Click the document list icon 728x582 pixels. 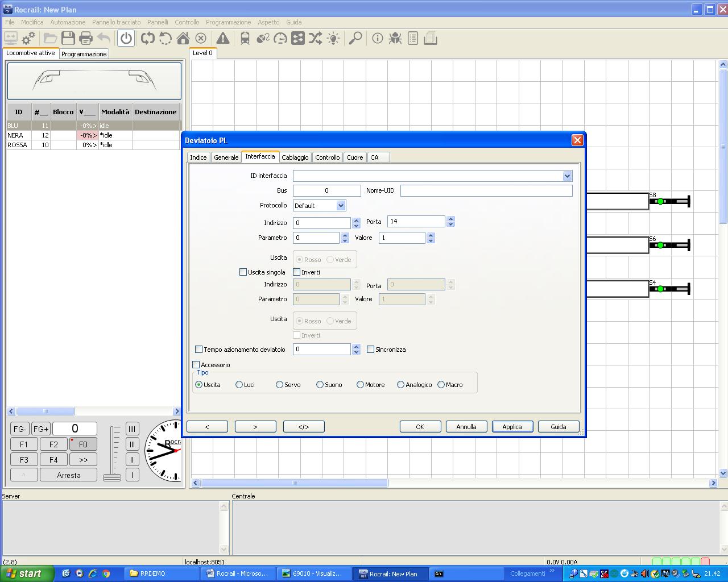pyautogui.click(x=413, y=38)
